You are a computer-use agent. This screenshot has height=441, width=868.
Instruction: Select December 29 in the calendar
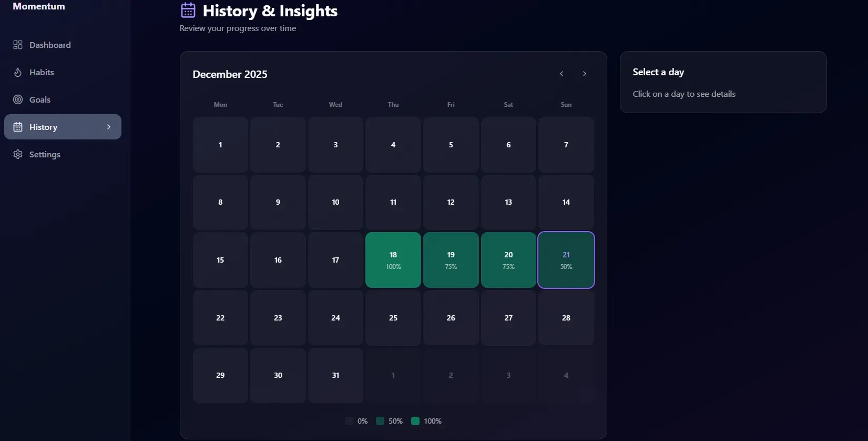tap(220, 375)
